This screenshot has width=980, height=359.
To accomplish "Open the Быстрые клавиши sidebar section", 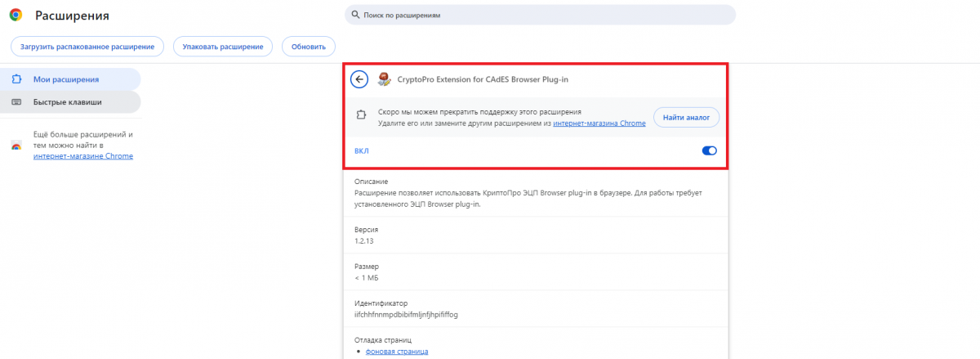I will [x=70, y=102].
